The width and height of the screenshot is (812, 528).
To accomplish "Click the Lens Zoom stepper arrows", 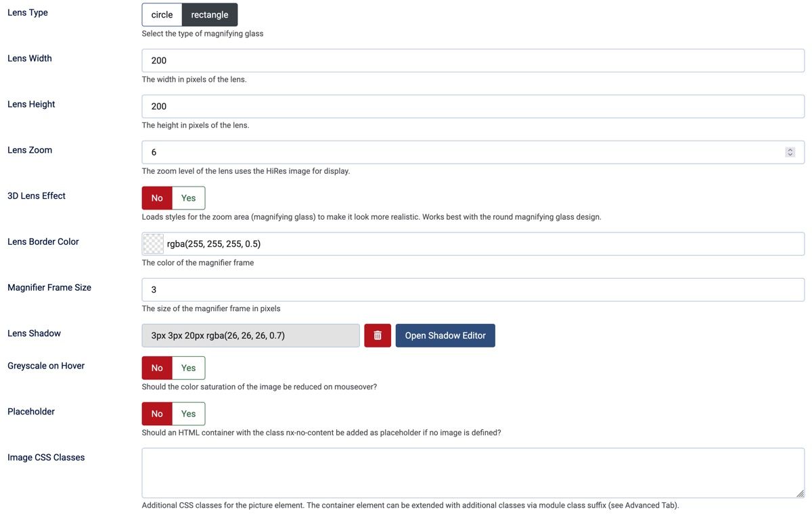I will tap(790, 152).
